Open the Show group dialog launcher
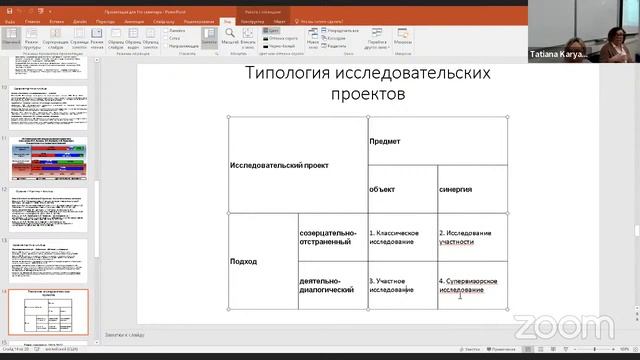640x360 pixels. [216, 53]
